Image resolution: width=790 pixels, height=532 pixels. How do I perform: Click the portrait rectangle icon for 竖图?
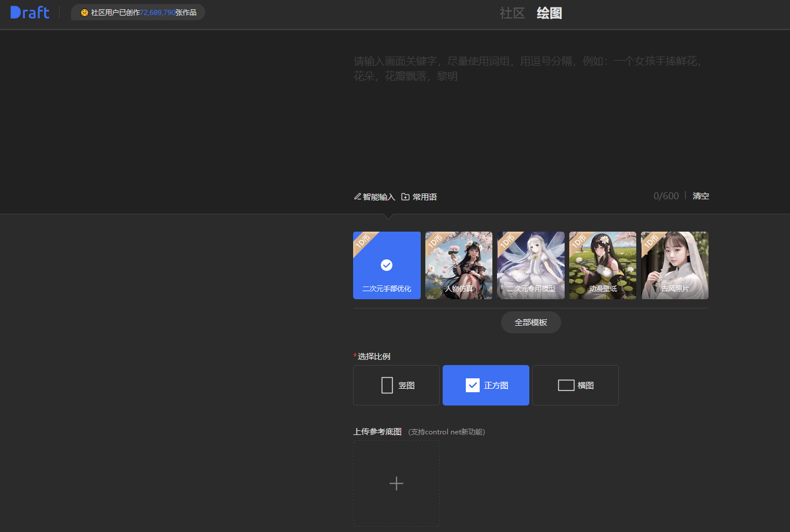point(387,385)
